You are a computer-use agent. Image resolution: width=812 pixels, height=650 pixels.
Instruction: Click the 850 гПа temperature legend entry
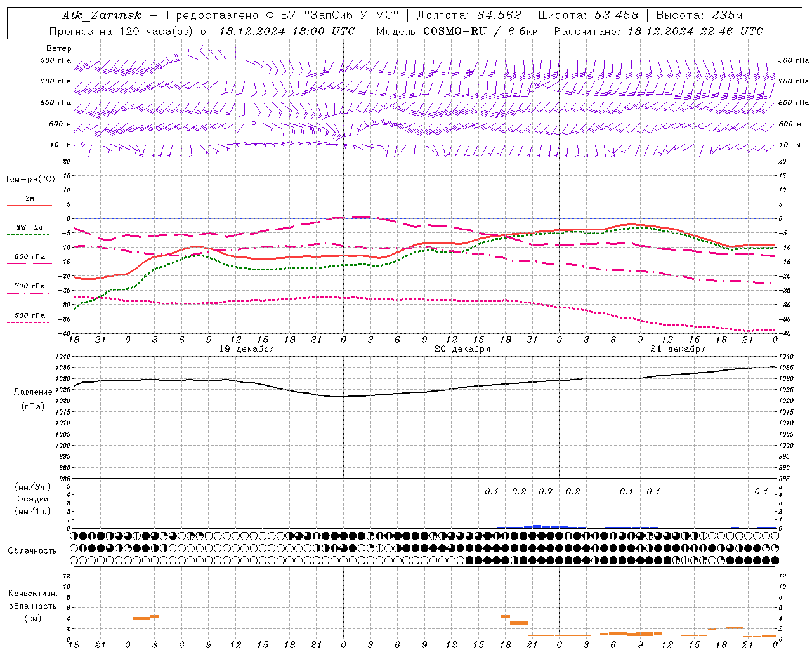point(30,257)
